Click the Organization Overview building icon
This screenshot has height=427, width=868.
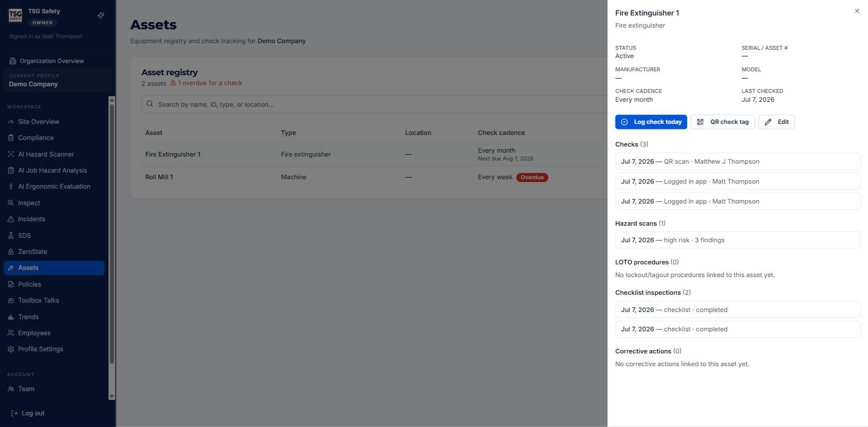pyautogui.click(x=13, y=61)
